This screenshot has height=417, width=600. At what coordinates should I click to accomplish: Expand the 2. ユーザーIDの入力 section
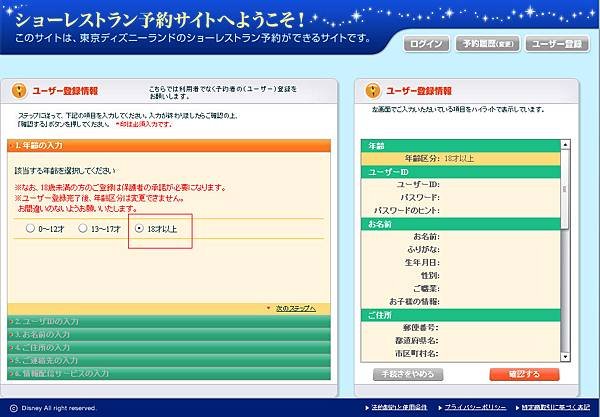click(x=169, y=321)
